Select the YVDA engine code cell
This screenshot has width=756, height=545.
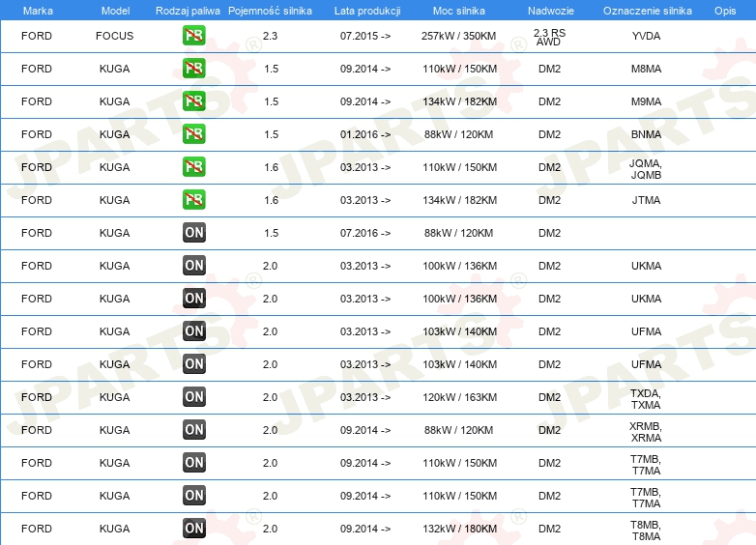click(x=646, y=36)
